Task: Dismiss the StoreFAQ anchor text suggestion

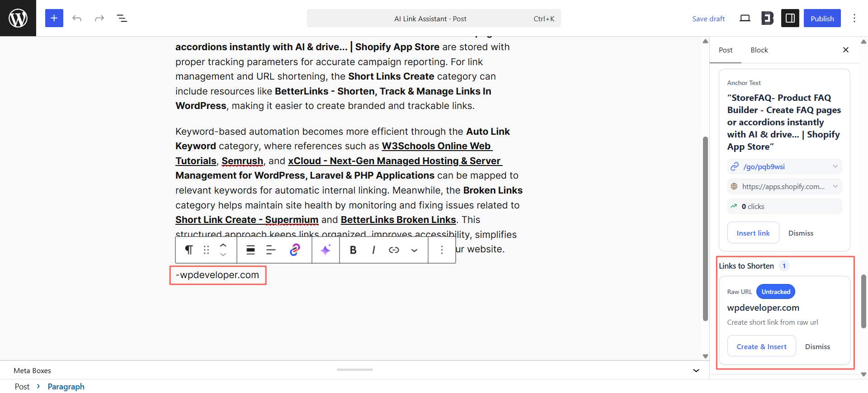Action: 801,233
